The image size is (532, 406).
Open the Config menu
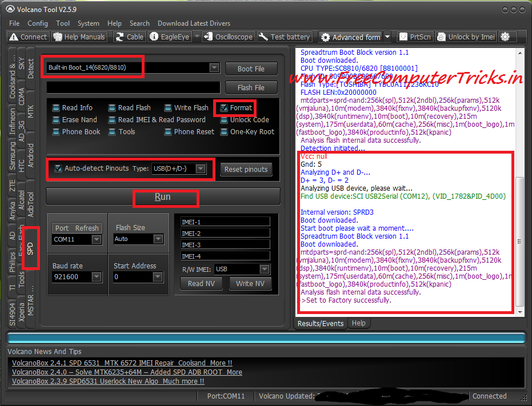pyautogui.click(x=38, y=23)
